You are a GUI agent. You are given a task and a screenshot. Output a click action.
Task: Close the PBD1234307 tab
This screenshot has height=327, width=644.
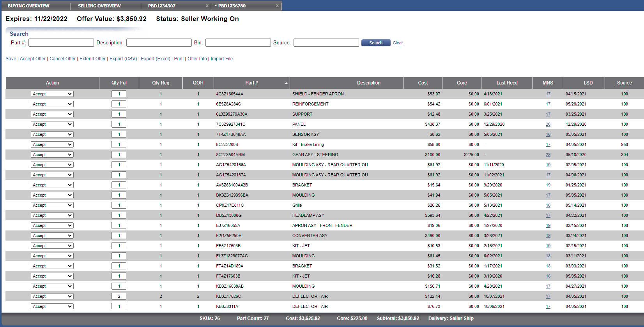point(207,6)
